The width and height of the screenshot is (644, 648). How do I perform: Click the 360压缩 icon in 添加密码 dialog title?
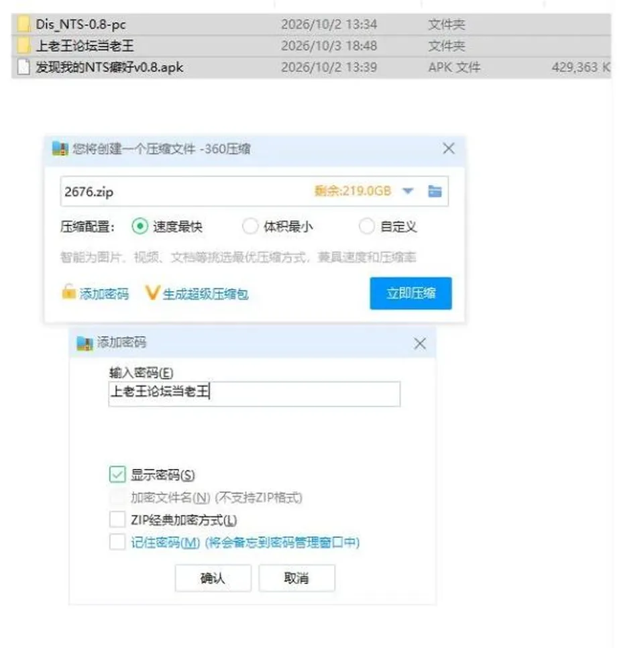[x=85, y=343]
